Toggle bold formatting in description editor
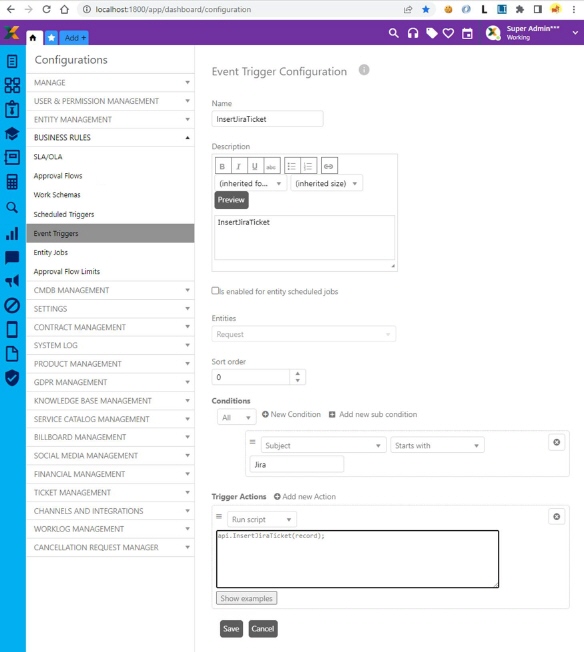Screen dimensions: 584x652 click(x=223, y=166)
